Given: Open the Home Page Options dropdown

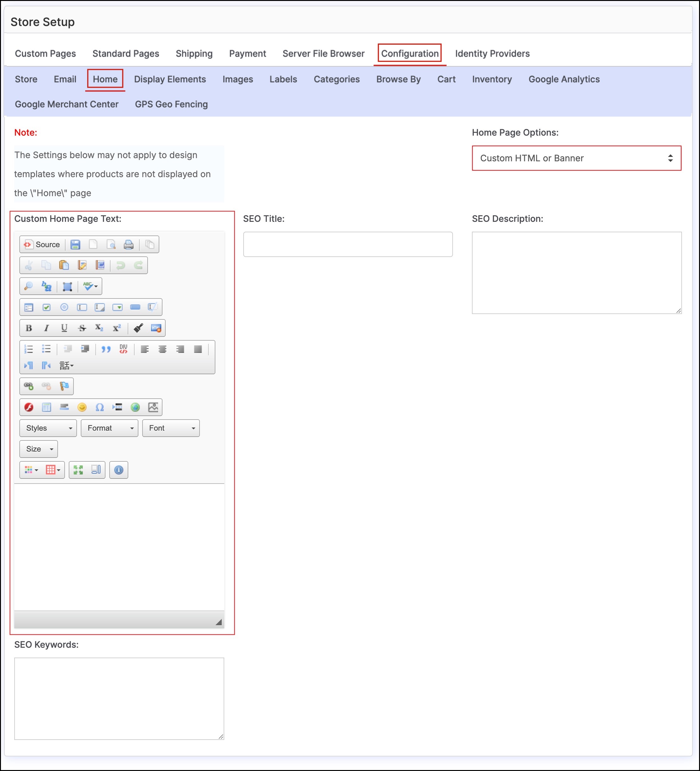Looking at the screenshot, I should click(576, 158).
